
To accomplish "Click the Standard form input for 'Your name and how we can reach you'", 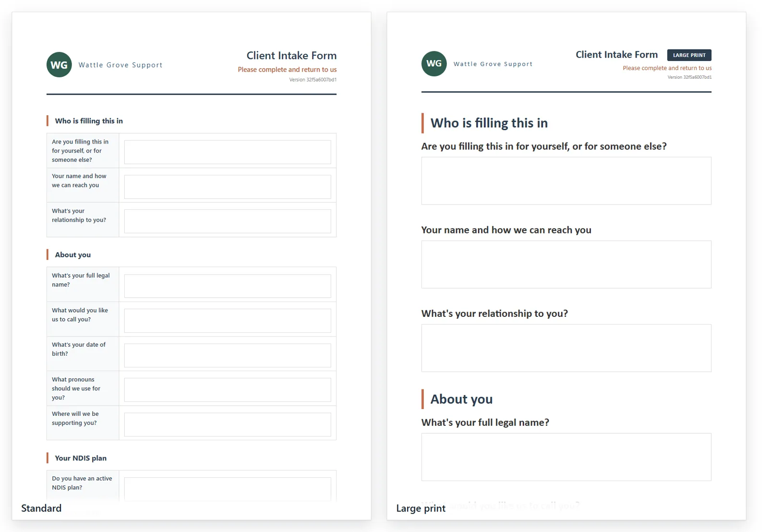I will [x=228, y=187].
